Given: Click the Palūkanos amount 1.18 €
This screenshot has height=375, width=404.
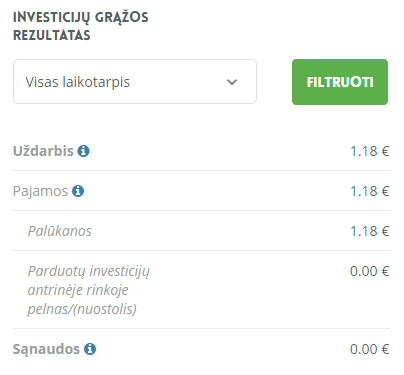Looking at the screenshot, I should [x=370, y=231].
